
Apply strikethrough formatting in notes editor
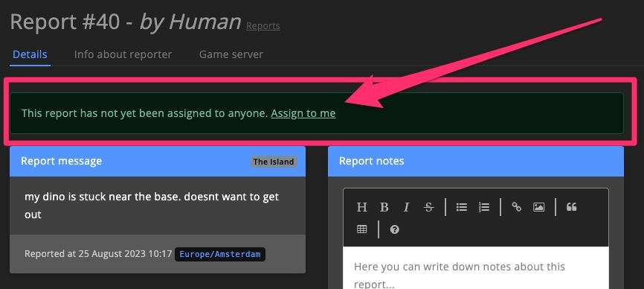click(x=429, y=207)
